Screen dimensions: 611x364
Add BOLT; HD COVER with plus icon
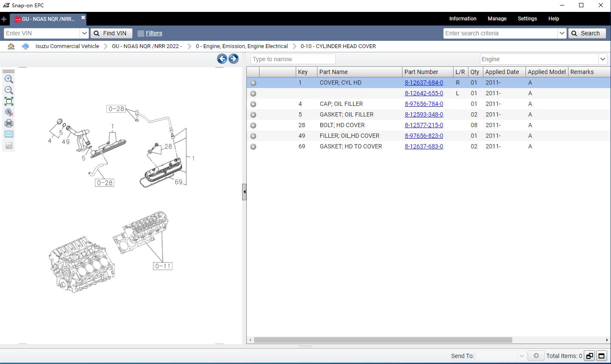click(x=253, y=125)
